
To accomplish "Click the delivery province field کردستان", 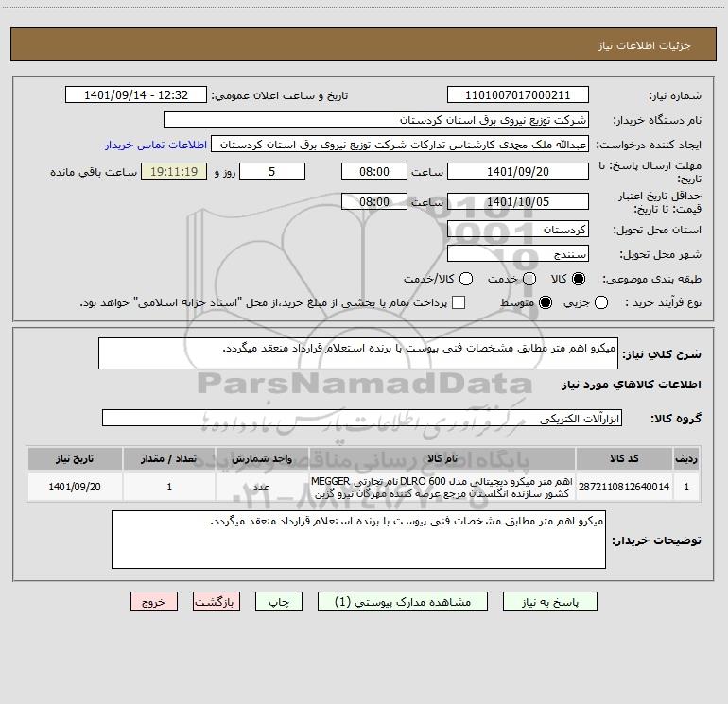I will tap(518, 229).
